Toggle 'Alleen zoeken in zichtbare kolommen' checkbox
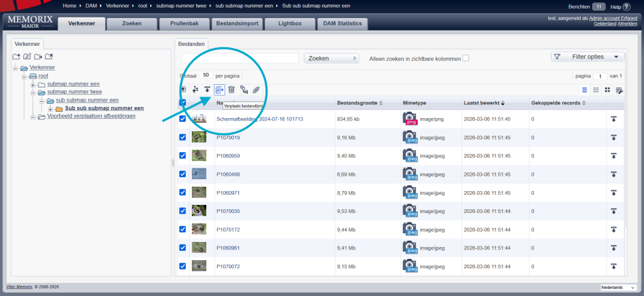The image size is (644, 296). click(466, 58)
